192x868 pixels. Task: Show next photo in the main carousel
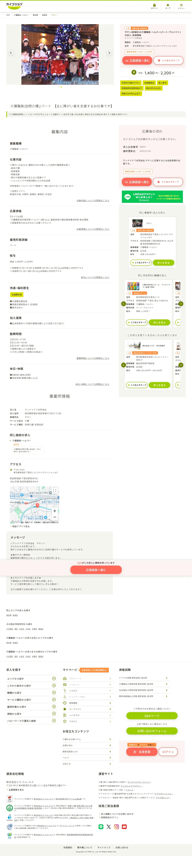point(109,53)
